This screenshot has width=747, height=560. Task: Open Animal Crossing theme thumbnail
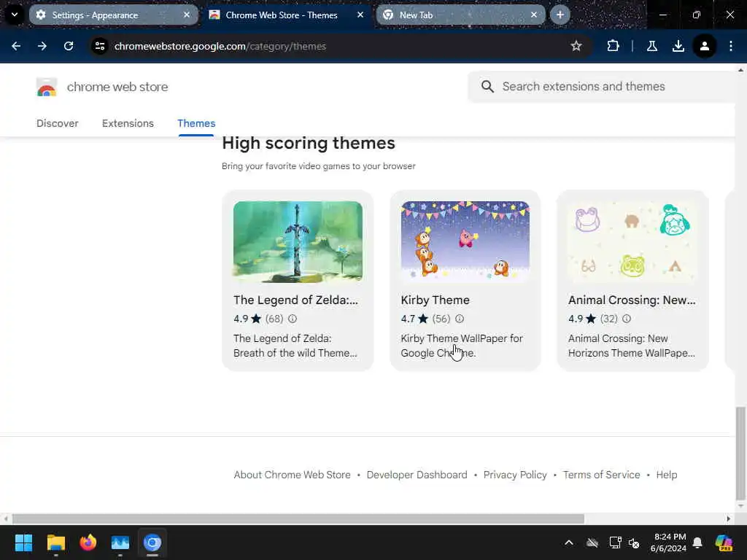point(632,241)
